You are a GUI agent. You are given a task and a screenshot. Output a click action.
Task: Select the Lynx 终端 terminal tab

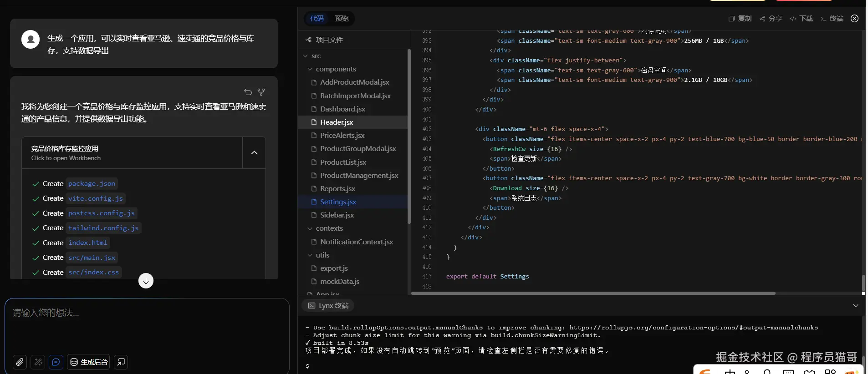point(328,306)
